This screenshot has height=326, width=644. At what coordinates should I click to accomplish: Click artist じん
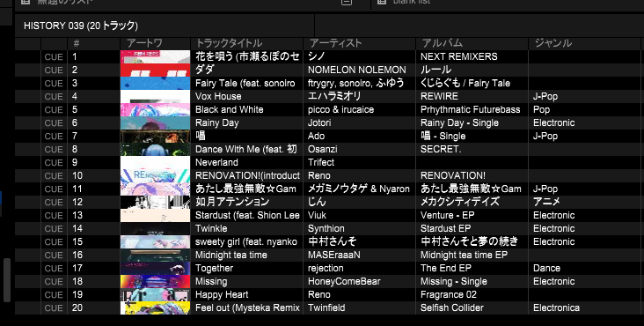coord(317,202)
